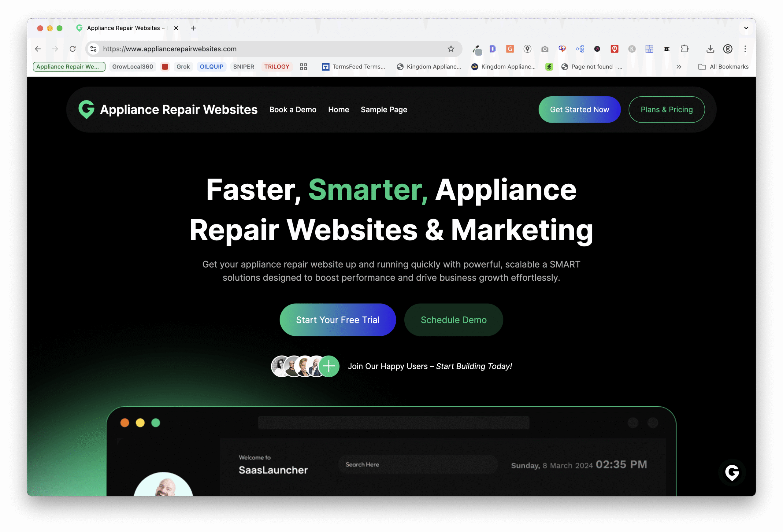The image size is (783, 532).
Task: Select Sample Page in site navigation
Action: (x=384, y=110)
